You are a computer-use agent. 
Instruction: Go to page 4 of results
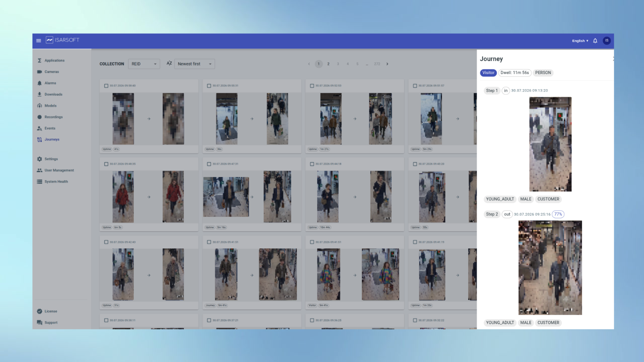[347, 64]
